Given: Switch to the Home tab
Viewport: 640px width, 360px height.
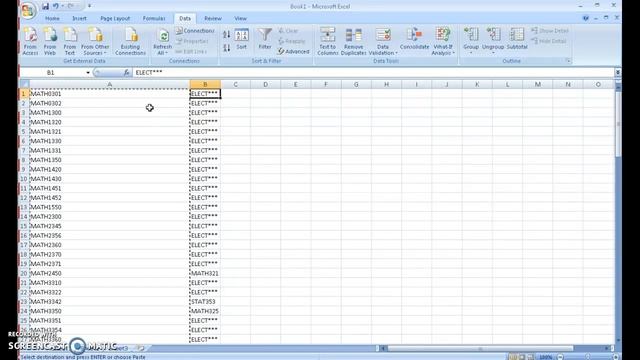Looking at the screenshot, I should (52, 18).
